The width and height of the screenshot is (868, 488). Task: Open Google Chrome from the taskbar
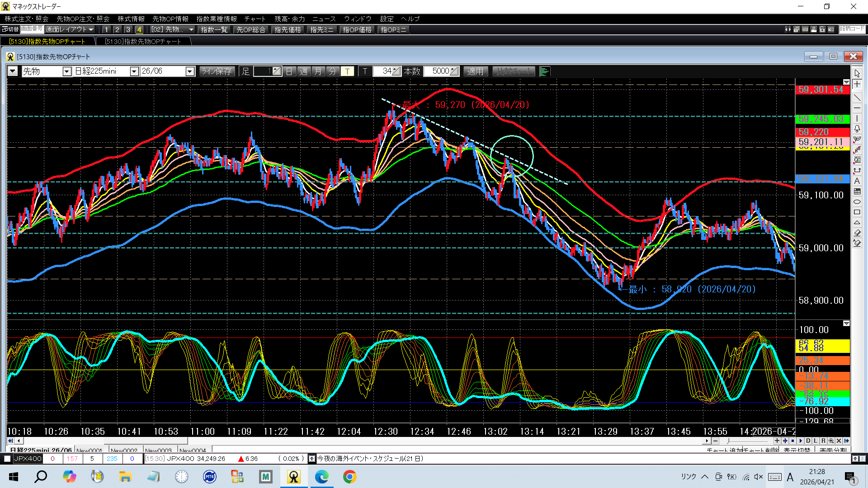point(349,477)
